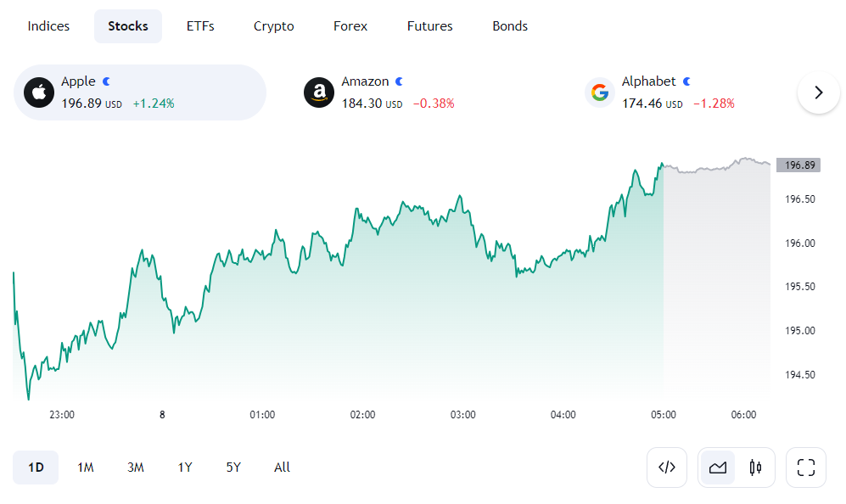Click the 174.46 USD Alphabet price
Viewport: 846px width, 504px height.
pos(653,104)
